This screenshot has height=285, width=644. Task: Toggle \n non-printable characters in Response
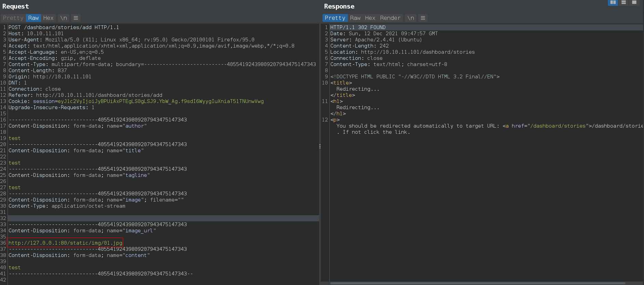411,18
